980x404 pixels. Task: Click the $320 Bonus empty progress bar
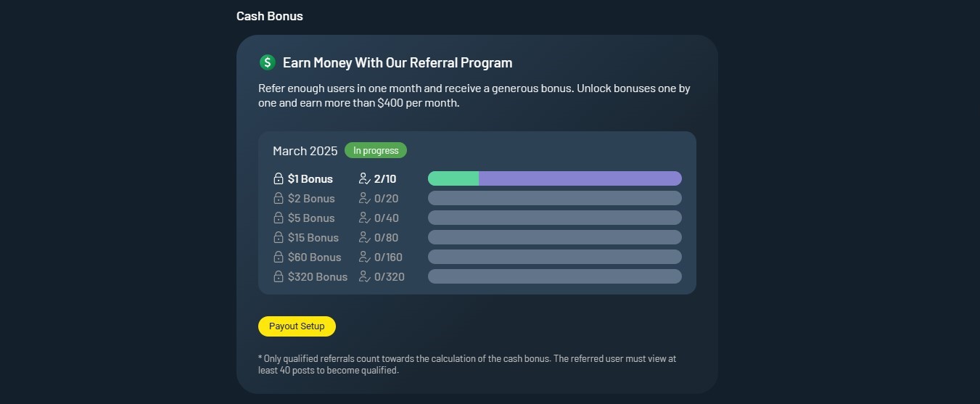(555, 276)
